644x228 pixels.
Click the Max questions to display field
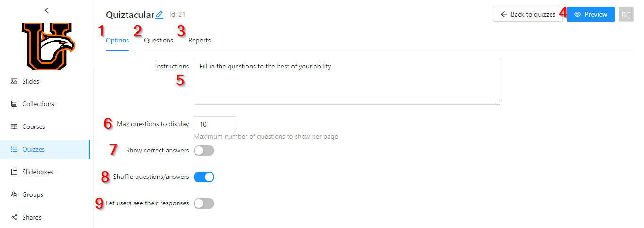(x=215, y=124)
